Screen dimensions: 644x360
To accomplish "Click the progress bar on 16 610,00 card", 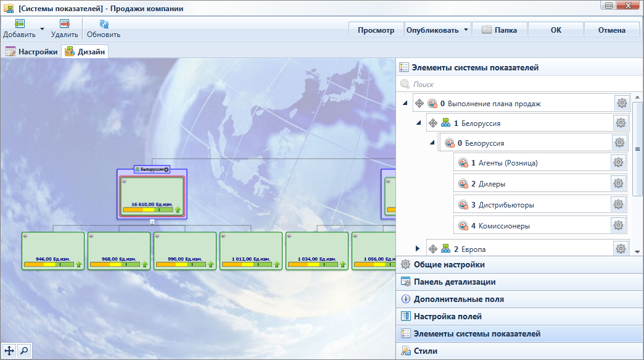I will [148, 209].
